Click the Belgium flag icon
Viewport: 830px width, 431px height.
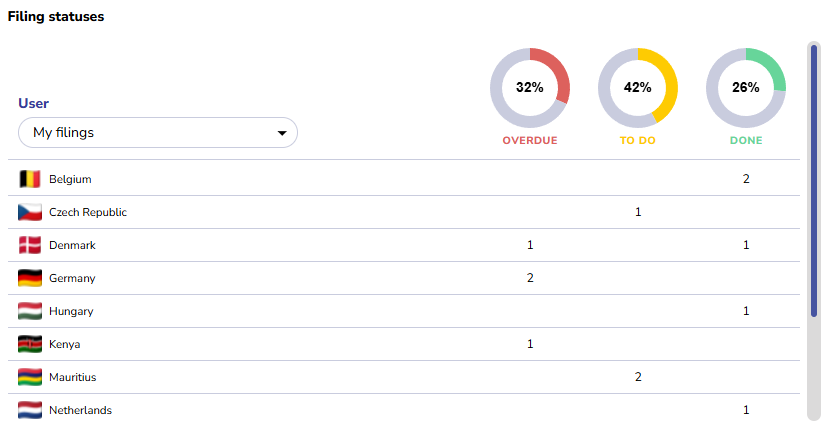coord(30,179)
